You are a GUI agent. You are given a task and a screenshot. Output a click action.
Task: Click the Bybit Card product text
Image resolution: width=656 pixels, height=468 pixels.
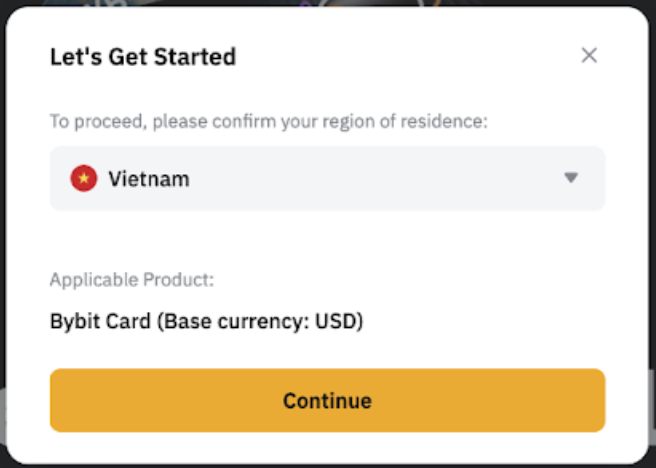(x=103, y=322)
